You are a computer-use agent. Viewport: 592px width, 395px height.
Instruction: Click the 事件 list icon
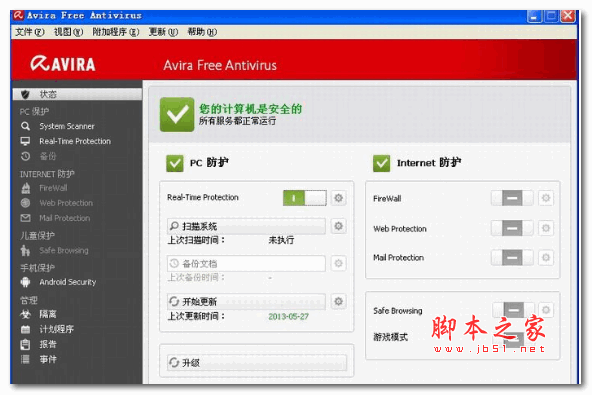click(x=25, y=359)
